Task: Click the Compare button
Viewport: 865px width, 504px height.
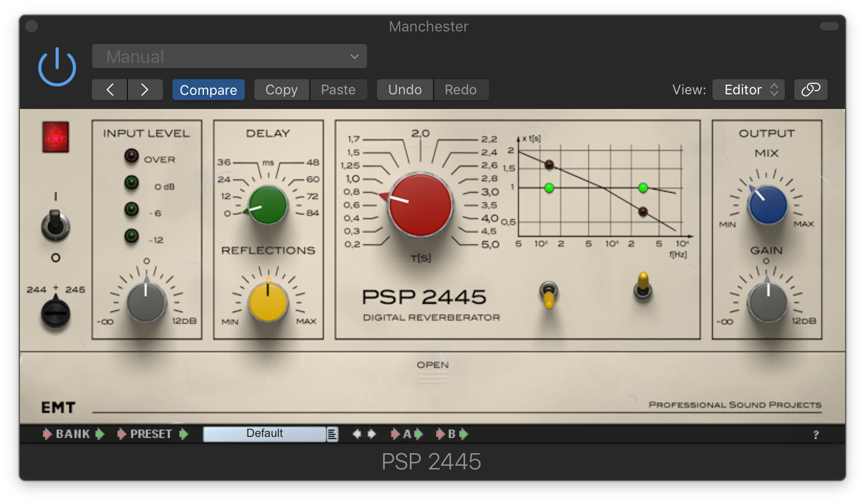Action: click(208, 90)
